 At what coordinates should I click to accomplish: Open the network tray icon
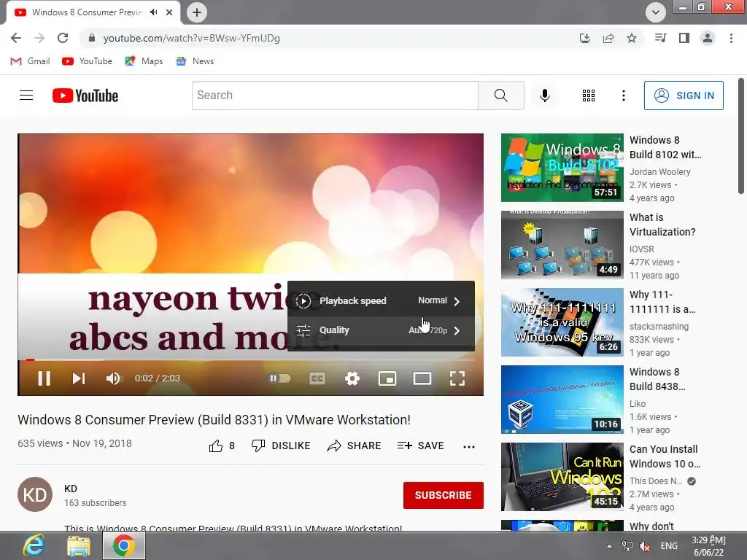tap(627, 546)
